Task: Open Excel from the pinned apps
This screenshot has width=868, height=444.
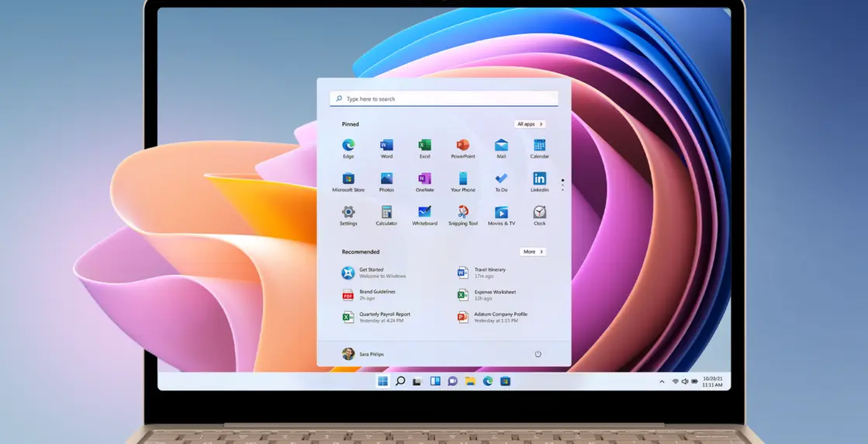Action: click(x=424, y=145)
